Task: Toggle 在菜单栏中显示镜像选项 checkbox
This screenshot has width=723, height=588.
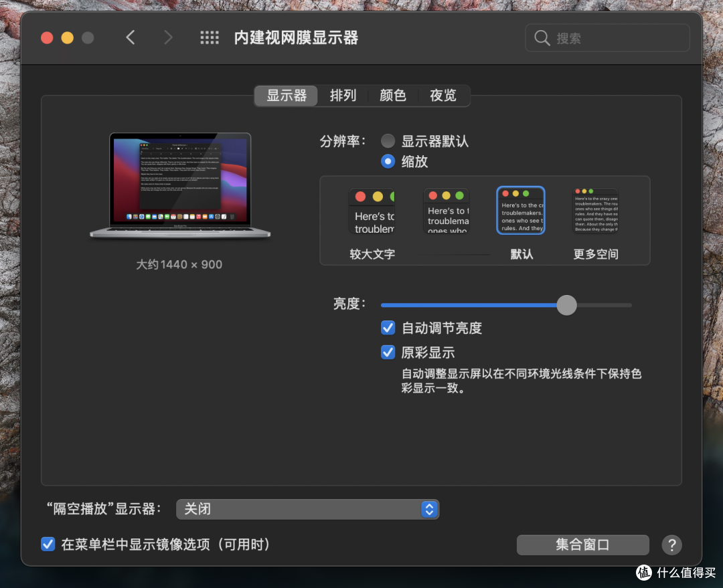Action: click(48, 545)
